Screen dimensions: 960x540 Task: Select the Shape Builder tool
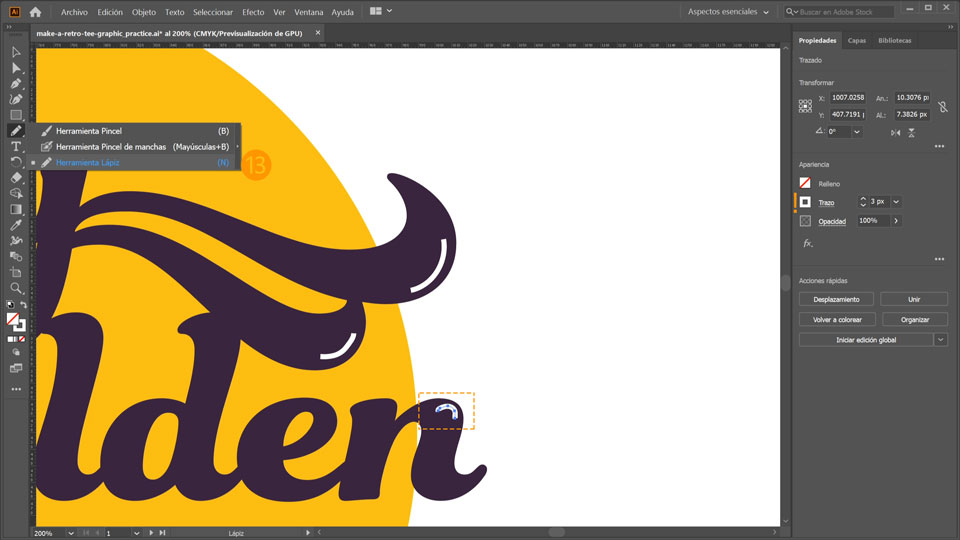tap(16, 193)
